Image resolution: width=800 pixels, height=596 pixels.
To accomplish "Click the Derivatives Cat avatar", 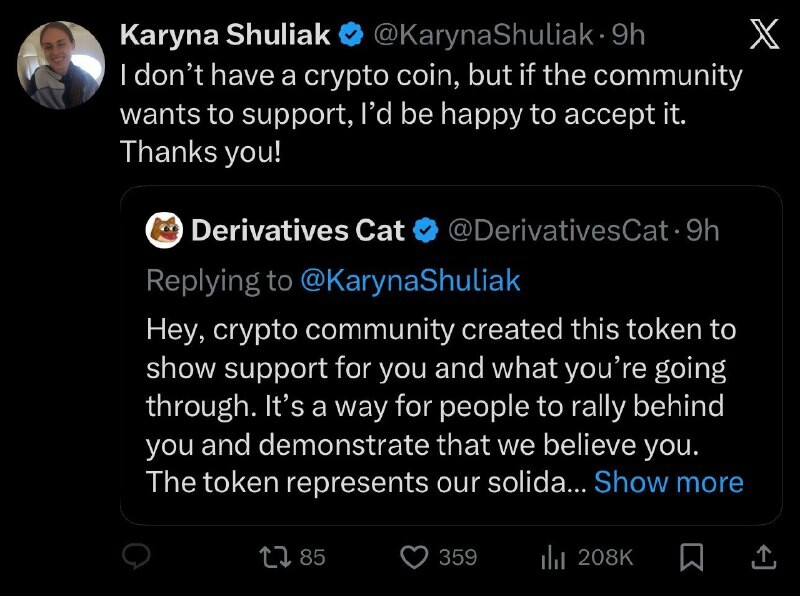I will 163,231.
